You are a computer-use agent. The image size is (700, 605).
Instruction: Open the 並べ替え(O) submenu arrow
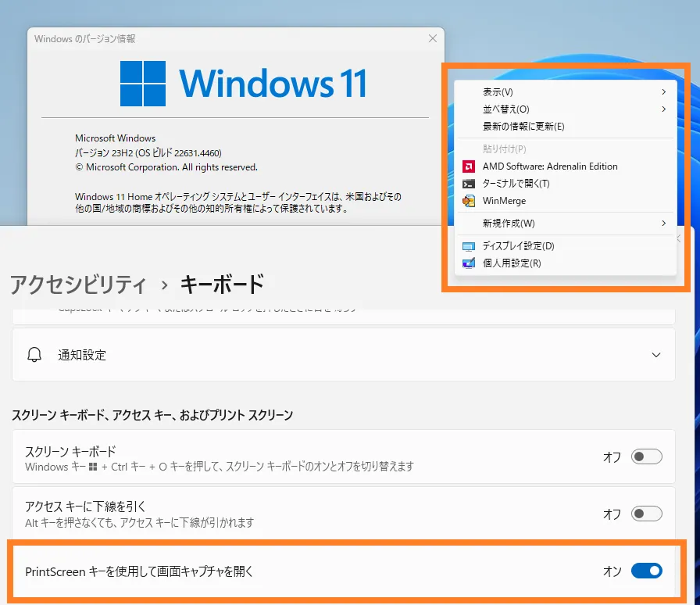point(664,109)
